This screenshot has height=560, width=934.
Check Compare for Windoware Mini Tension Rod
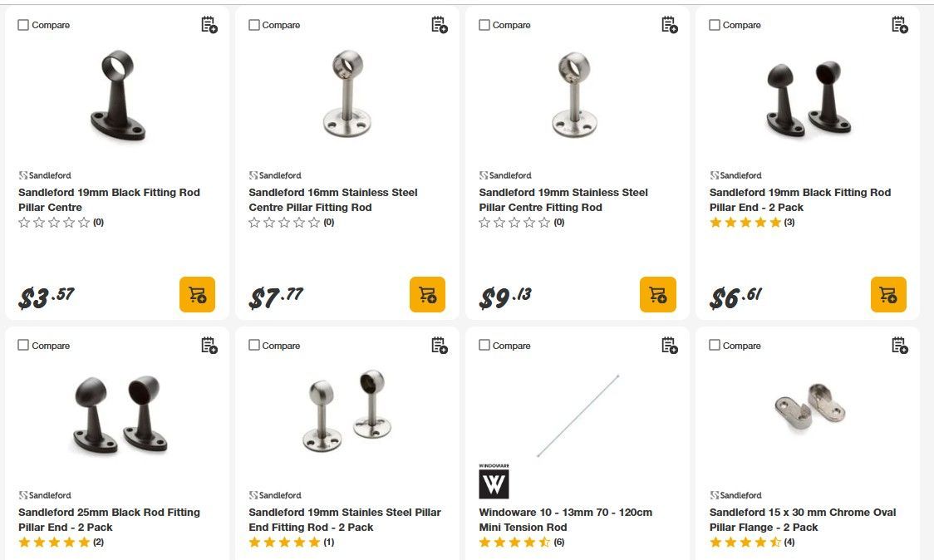(484, 345)
